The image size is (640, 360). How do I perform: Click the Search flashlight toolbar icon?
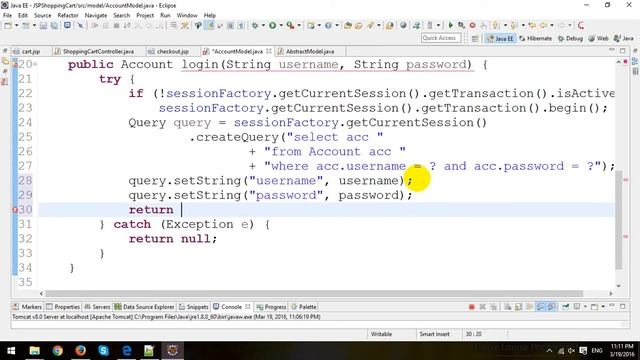(x=370, y=26)
